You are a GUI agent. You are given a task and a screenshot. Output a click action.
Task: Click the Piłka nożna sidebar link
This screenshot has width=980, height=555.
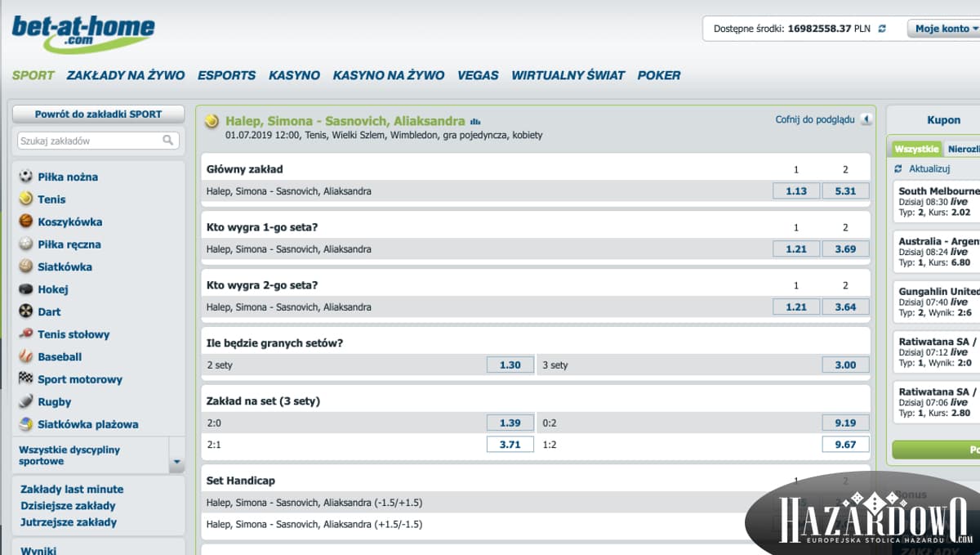68,177
